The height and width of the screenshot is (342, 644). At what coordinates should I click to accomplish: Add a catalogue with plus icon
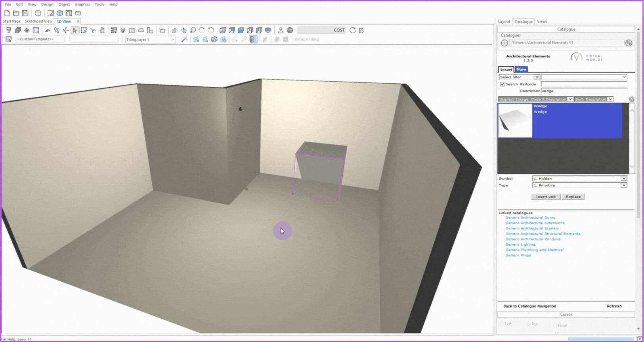(x=504, y=43)
